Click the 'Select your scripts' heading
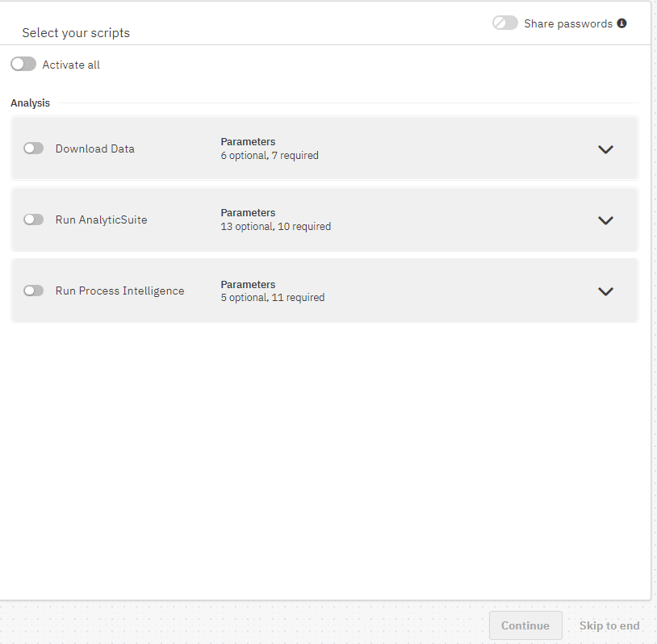 (76, 33)
